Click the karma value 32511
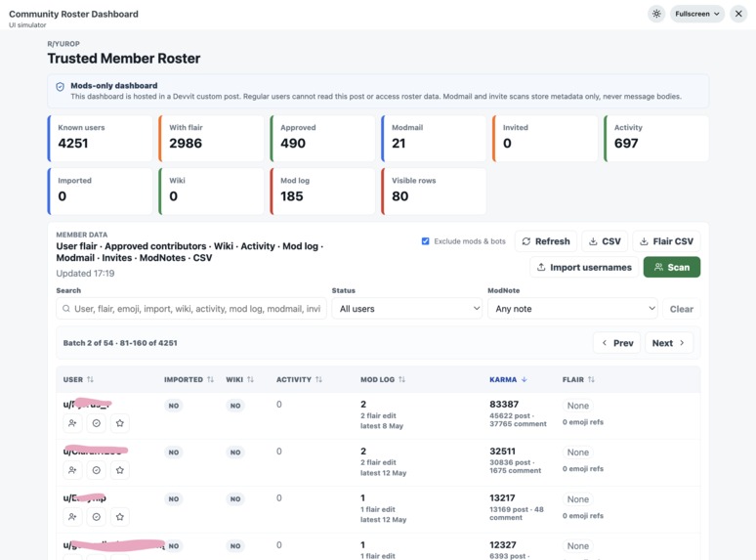Screen dimensions: 756x560 [502, 451]
